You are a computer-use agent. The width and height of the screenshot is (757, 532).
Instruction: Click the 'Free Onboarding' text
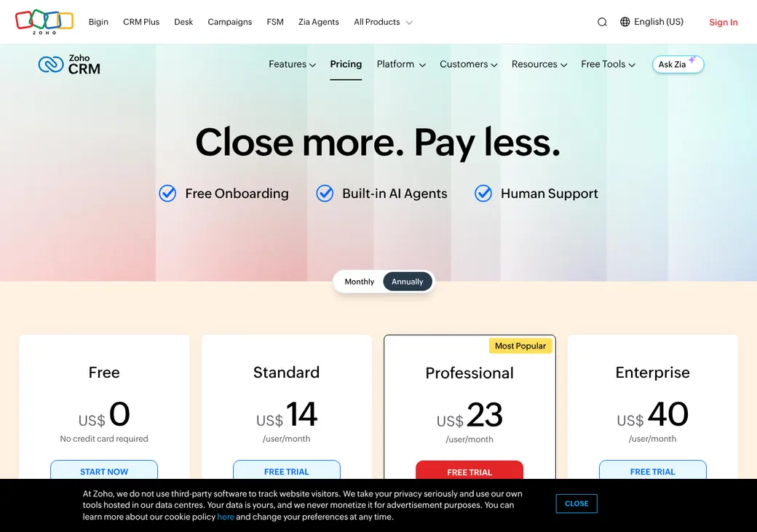coord(237,193)
